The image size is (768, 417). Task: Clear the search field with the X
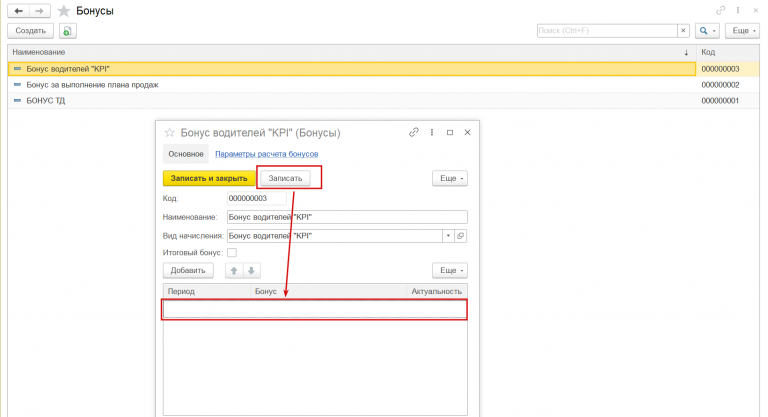[683, 30]
